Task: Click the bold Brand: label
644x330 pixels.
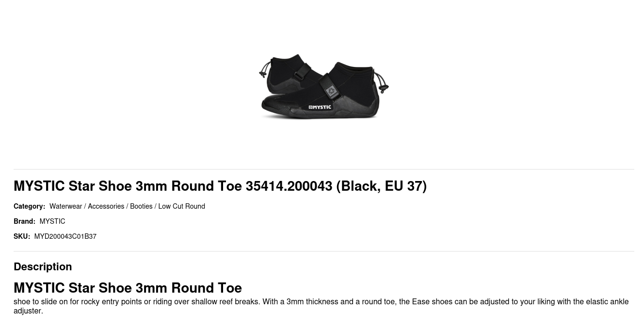Action: click(24, 221)
